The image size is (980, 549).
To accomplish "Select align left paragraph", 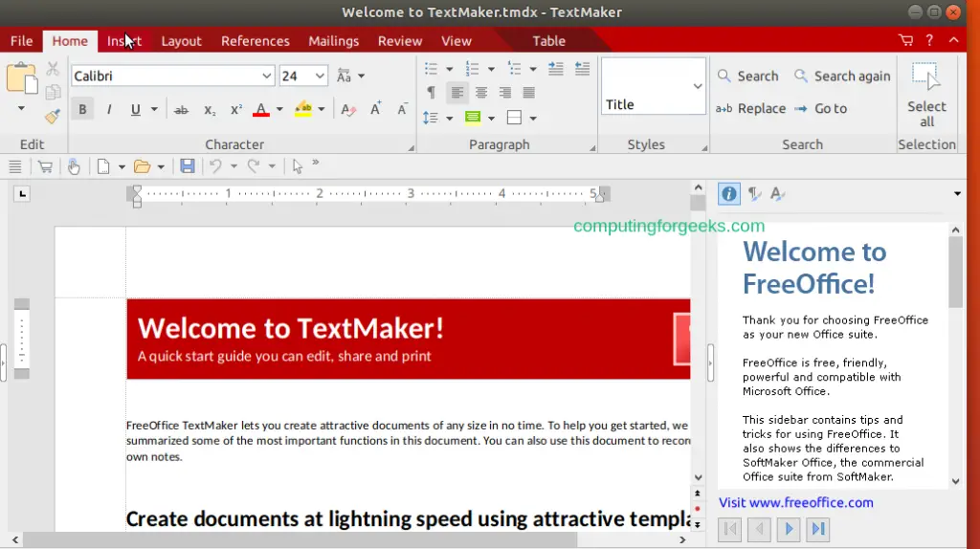I will click(x=457, y=93).
